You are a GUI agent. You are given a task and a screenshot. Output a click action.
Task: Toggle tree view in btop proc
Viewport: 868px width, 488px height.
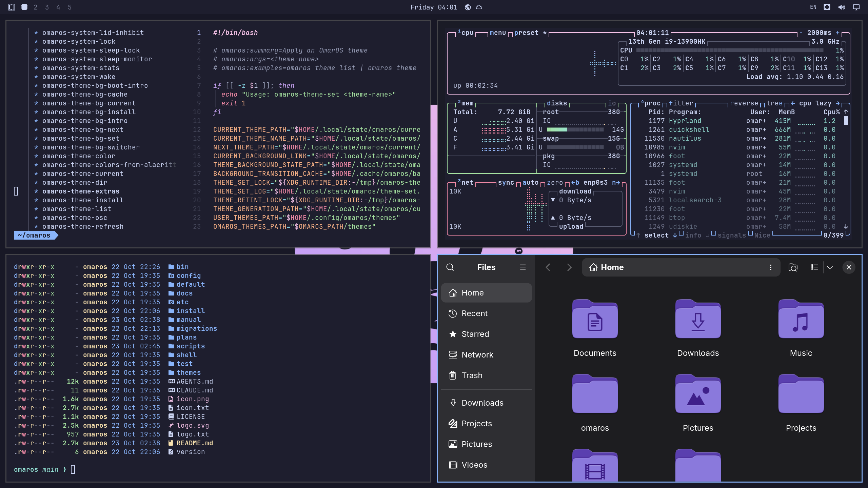[x=774, y=103]
